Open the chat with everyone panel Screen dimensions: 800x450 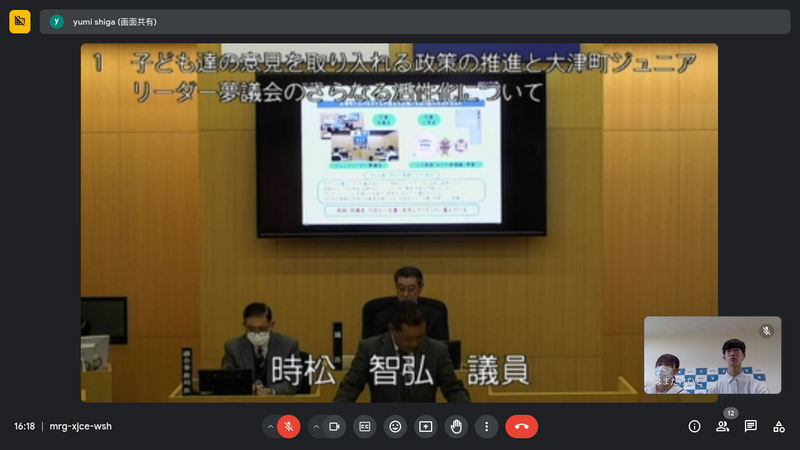point(750,426)
